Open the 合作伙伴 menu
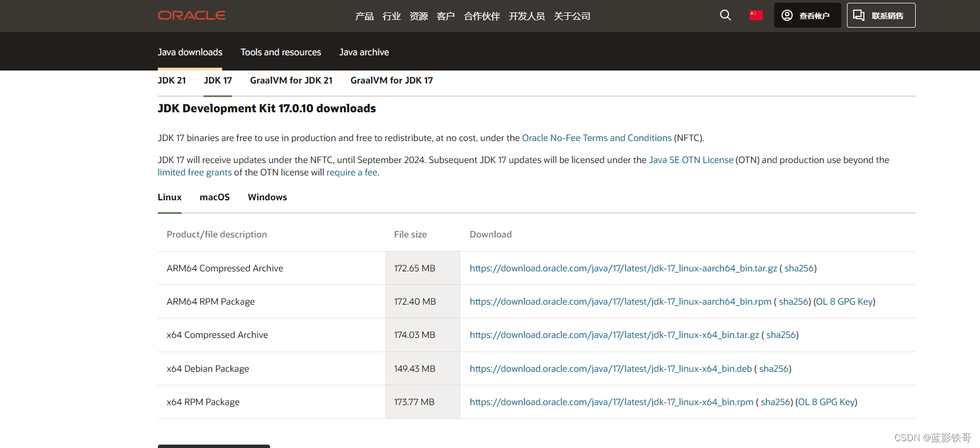Image resolution: width=980 pixels, height=448 pixels. point(482,16)
